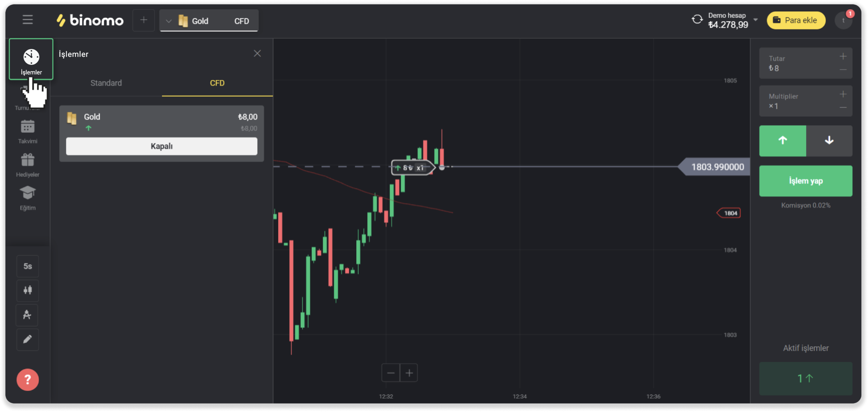Increase the Multiplier with plus stepper
The image size is (868, 412).
point(843,94)
